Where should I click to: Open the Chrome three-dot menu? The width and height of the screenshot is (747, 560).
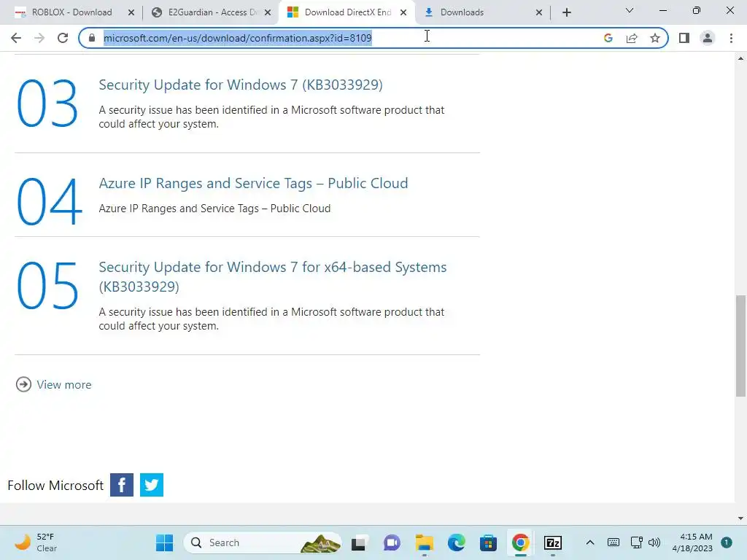tap(731, 38)
